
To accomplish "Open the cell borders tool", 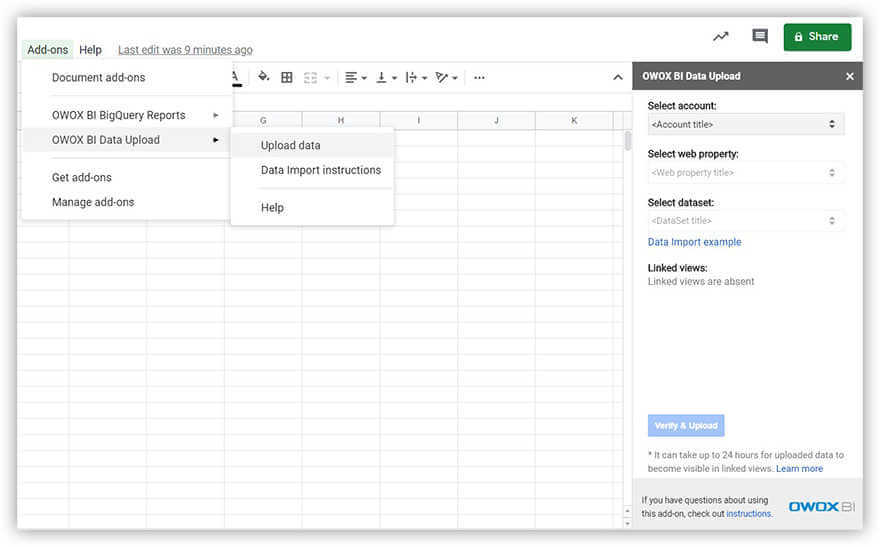I will click(x=287, y=77).
